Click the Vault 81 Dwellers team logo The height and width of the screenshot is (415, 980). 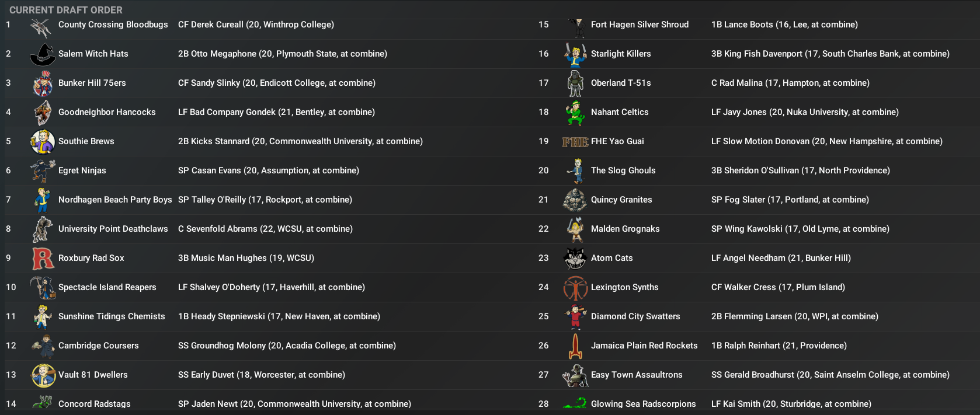click(x=43, y=375)
